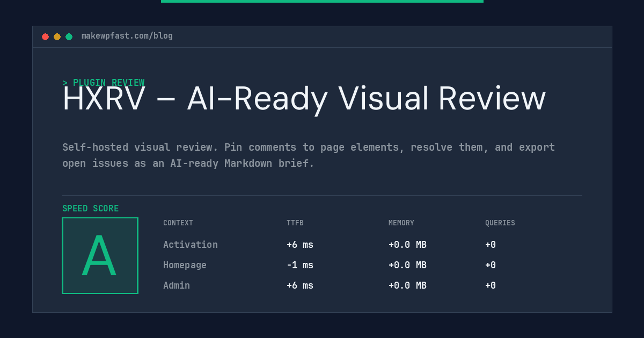Click the 'HXRV — AI-Ready Visual Review' headline
The image size is (644, 338).
pyautogui.click(x=304, y=99)
